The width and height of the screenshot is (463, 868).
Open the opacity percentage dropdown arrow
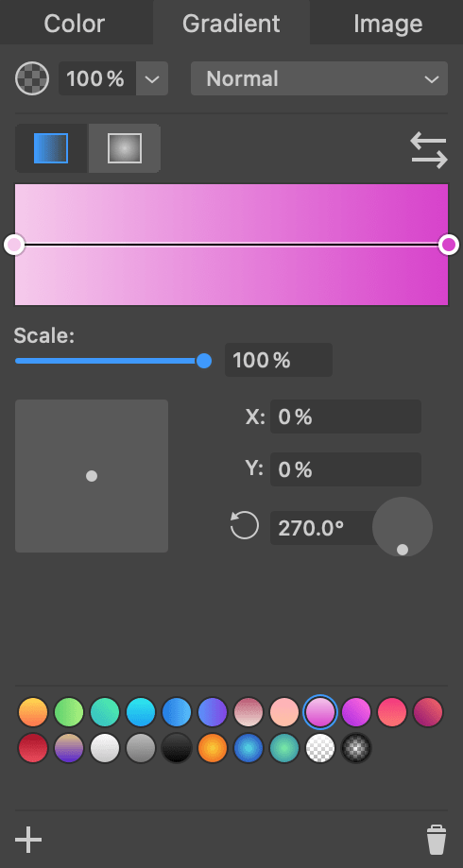pos(152,78)
